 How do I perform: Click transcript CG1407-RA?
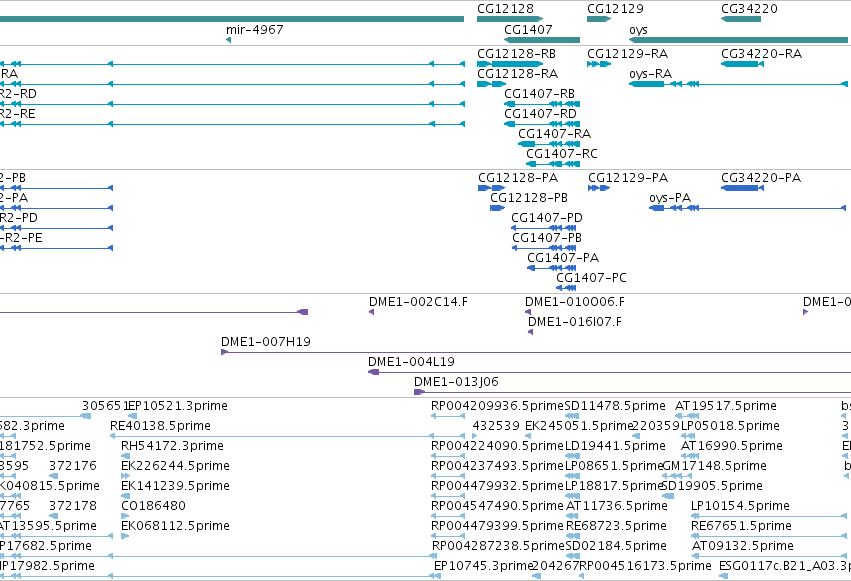(x=549, y=144)
